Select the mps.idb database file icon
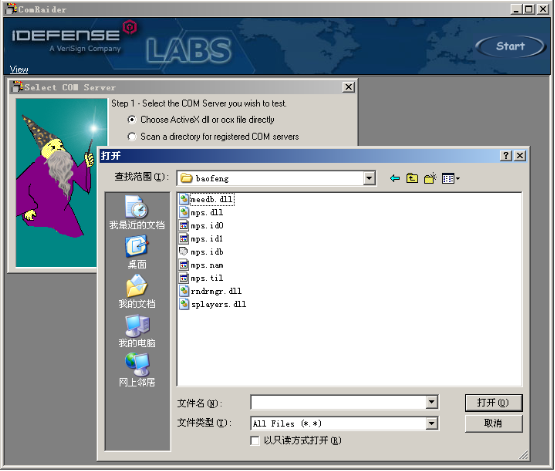The width and height of the screenshot is (555, 471). pyautogui.click(x=184, y=252)
